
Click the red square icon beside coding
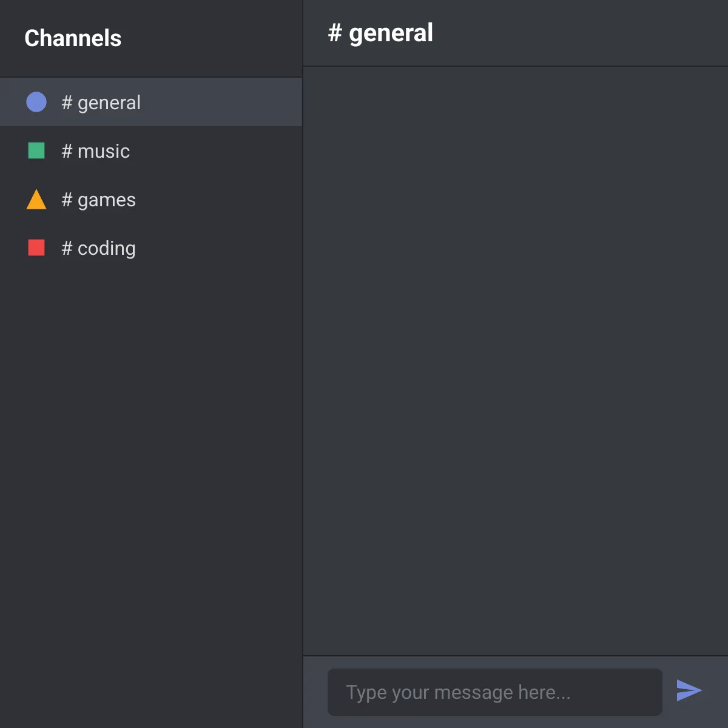(36, 248)
